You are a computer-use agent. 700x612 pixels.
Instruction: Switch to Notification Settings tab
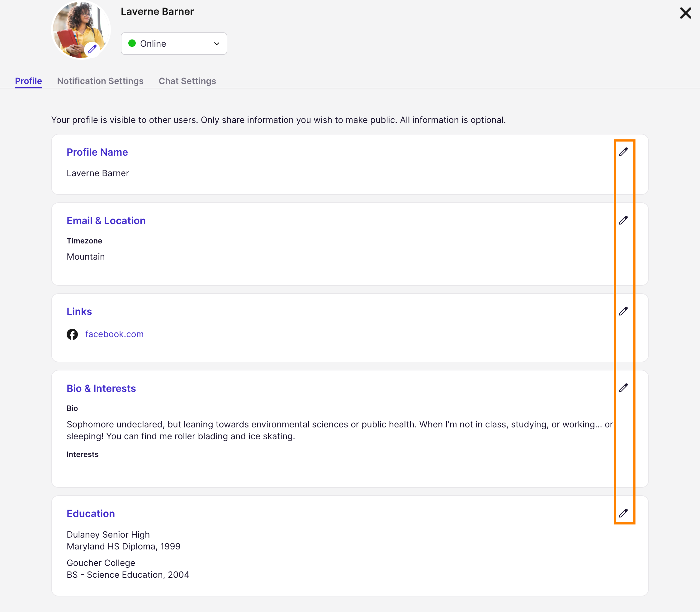pyautogui.click(x=100, y=81)
